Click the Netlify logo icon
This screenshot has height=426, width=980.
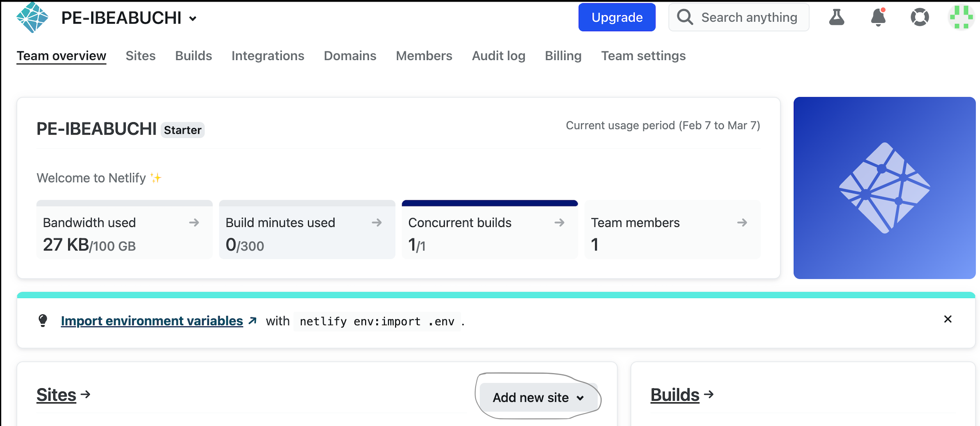point(32,17)
